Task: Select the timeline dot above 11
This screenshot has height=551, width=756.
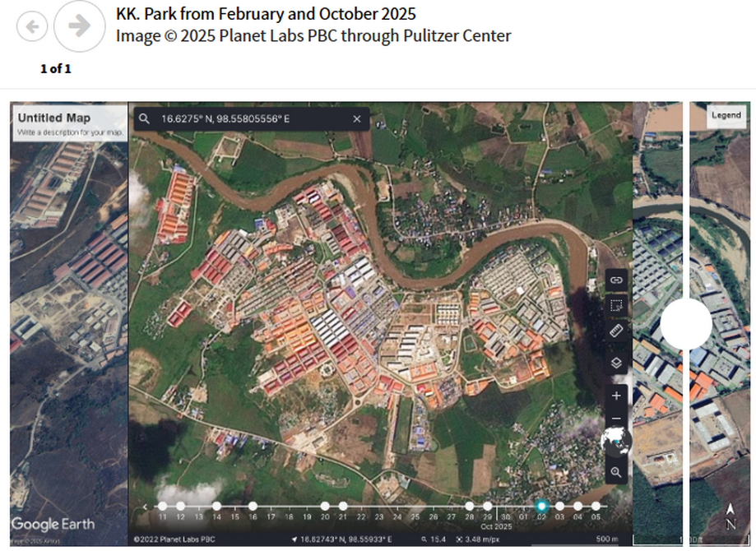Action: (x=163, y=506)
